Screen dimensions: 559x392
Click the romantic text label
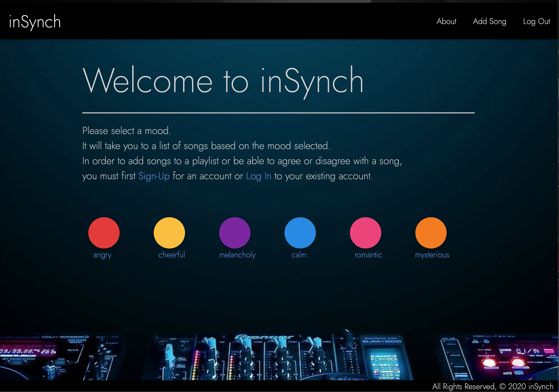click(368, 255)
